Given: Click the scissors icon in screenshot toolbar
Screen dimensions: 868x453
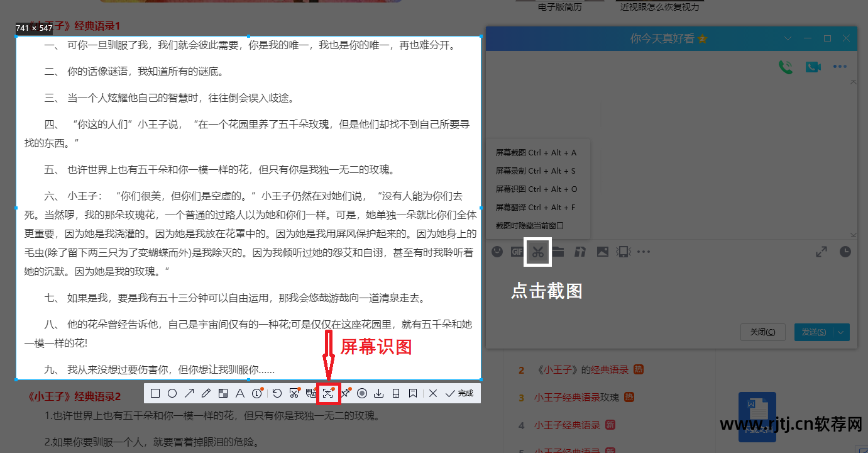Looking at the screenshot, I should [x=294, y=394].
